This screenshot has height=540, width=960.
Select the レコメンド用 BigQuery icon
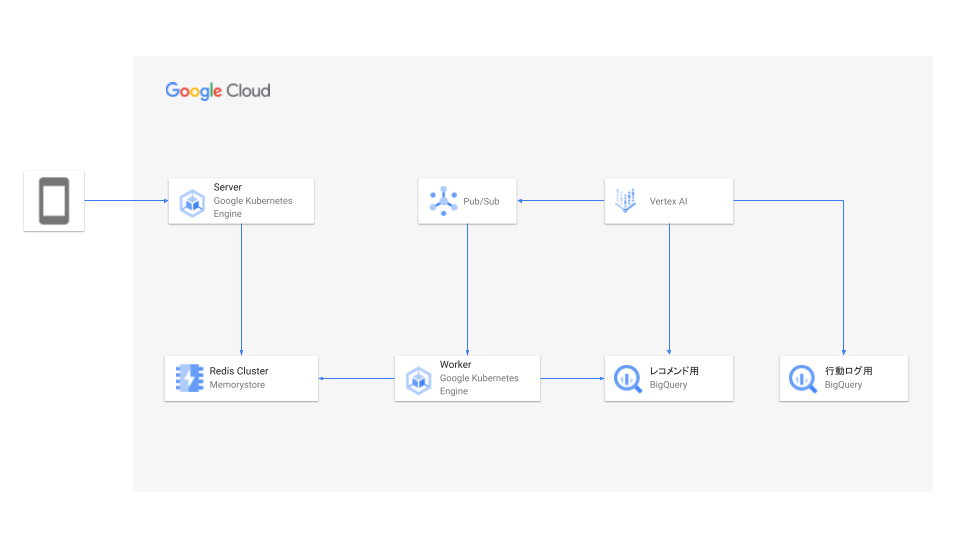628,378
